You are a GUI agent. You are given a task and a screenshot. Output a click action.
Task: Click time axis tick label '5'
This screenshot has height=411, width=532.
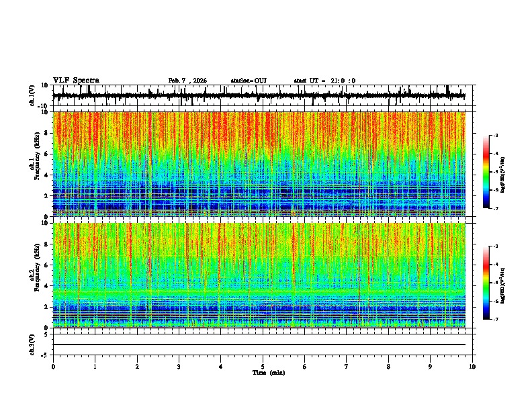(263, 367)
